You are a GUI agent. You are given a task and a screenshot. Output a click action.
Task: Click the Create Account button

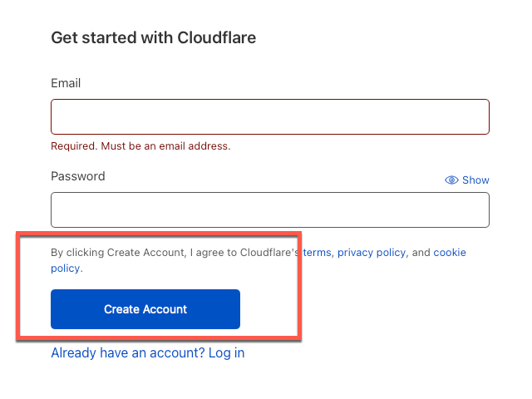coord(145,309)
